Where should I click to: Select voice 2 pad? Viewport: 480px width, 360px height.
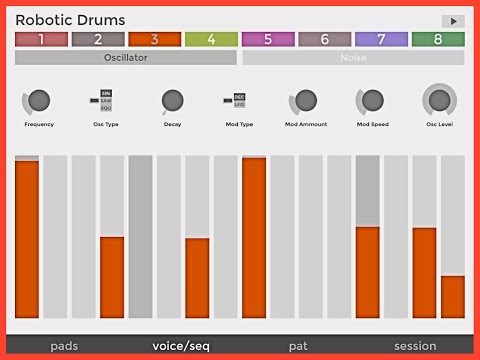pyautogui.click(x=98, y=39)
